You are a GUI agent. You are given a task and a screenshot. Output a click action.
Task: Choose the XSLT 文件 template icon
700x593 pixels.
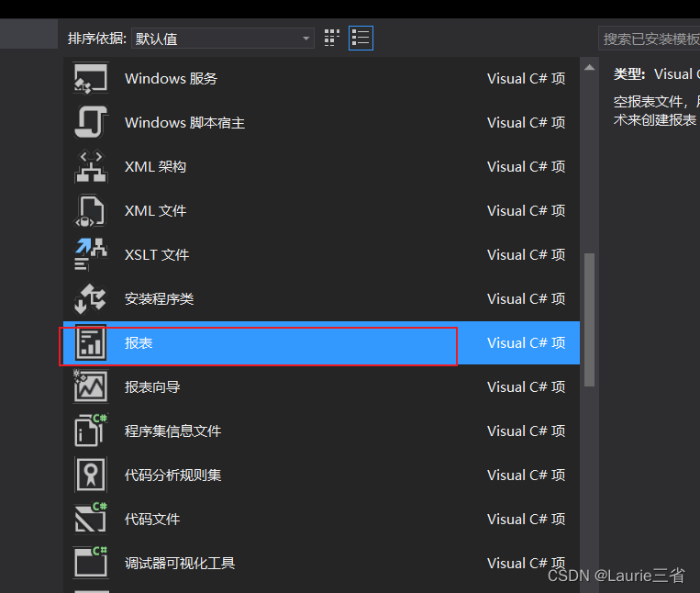(x=91, y=254)
